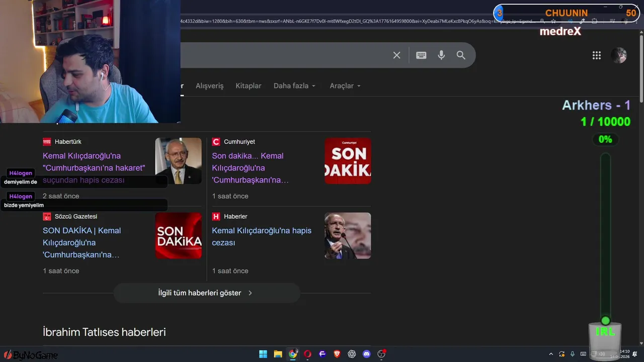Click the Haberler source name
Image resolution: width=644 pixels, height=362 pixels.
(x=235, y=216)
